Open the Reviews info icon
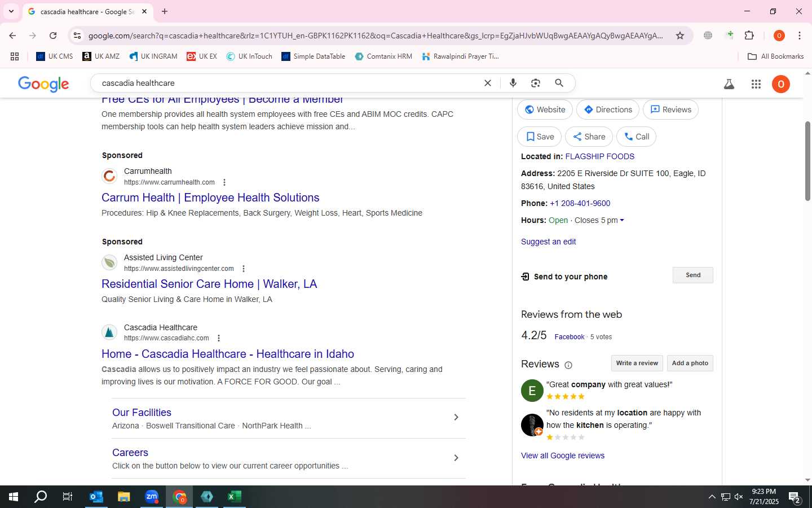Screen dimensions: 812x508 pos(568,365)
